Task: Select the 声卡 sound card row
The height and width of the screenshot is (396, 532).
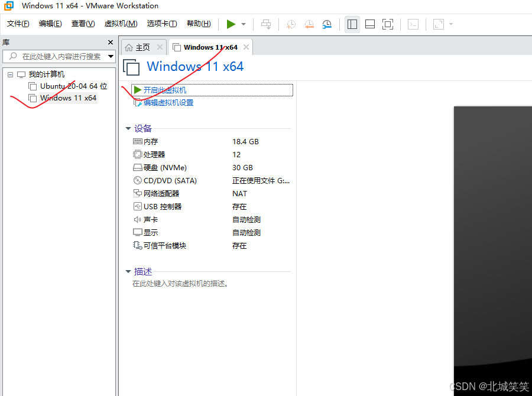Action: tap(211, 219)
